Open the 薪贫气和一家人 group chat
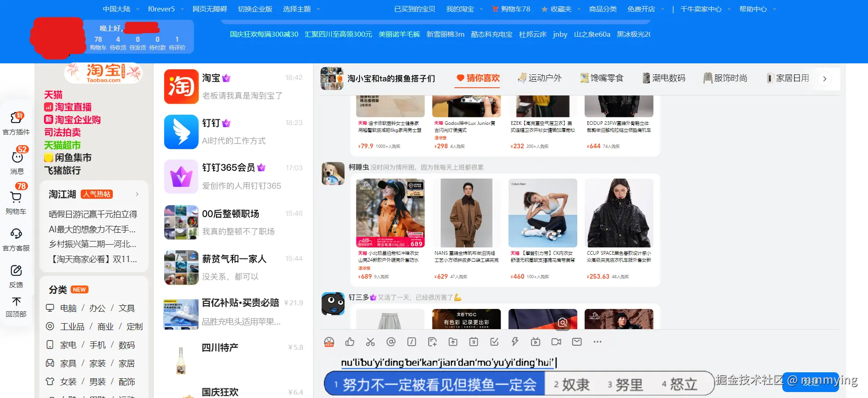The image size is (868, 398). tap(234, 268)
